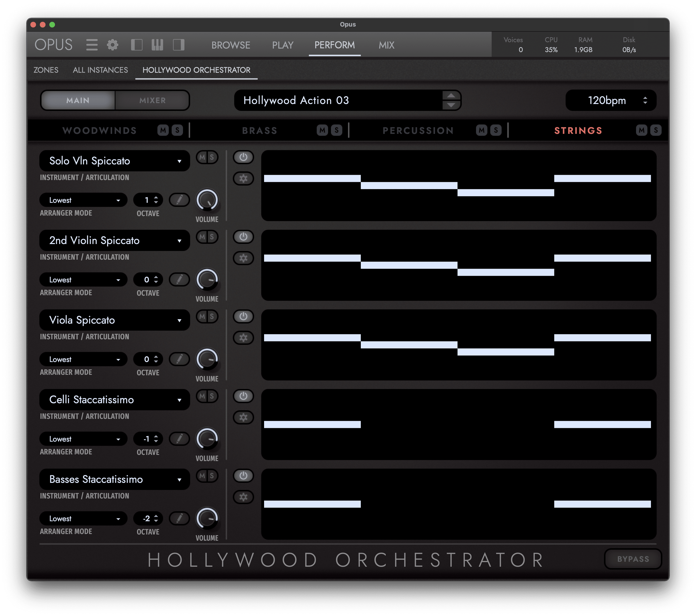Click the BYPASS button
Viewport: 696px width, 616px height.
(x=633, y=559)
